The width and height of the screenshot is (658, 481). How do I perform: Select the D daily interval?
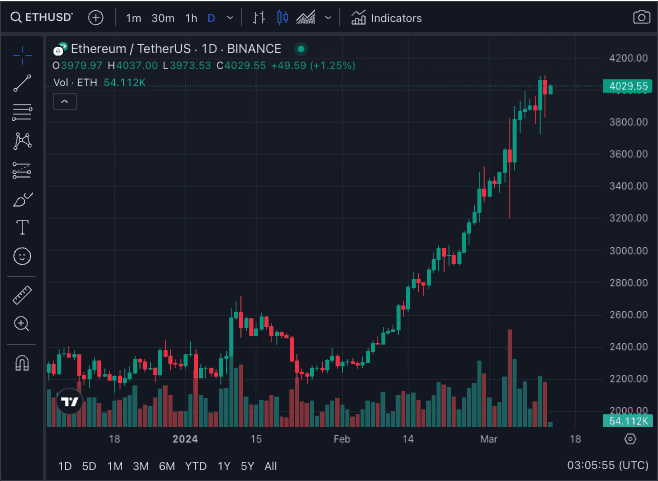pos(211,18)
